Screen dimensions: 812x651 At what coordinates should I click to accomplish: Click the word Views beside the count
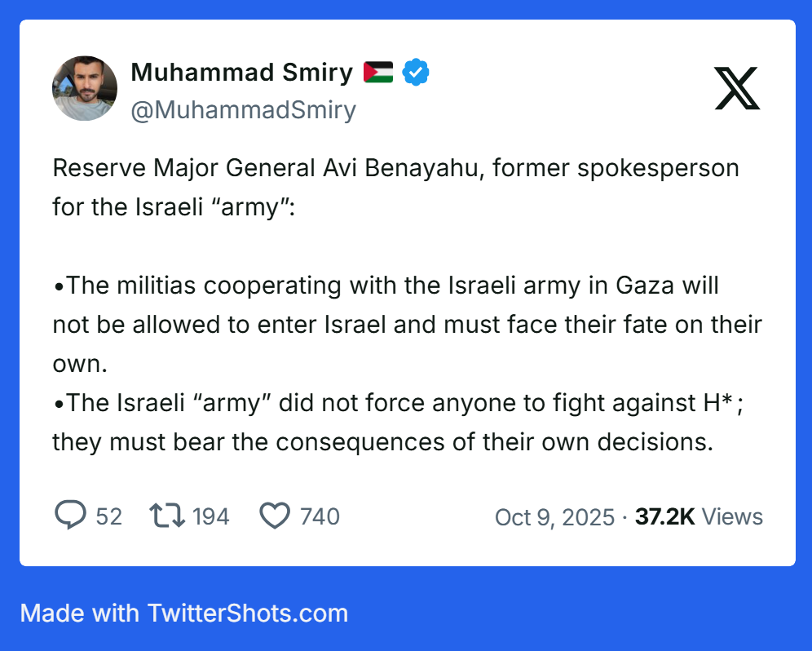(732, 517)
